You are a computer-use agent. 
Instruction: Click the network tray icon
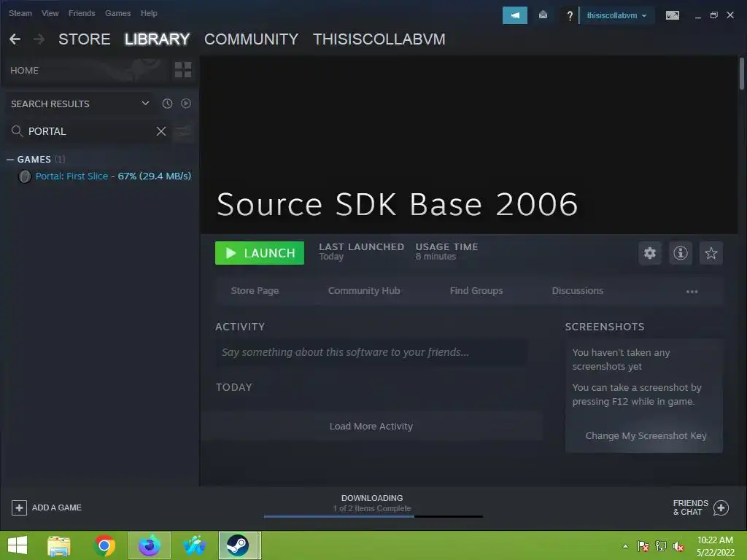click(661, 546)
